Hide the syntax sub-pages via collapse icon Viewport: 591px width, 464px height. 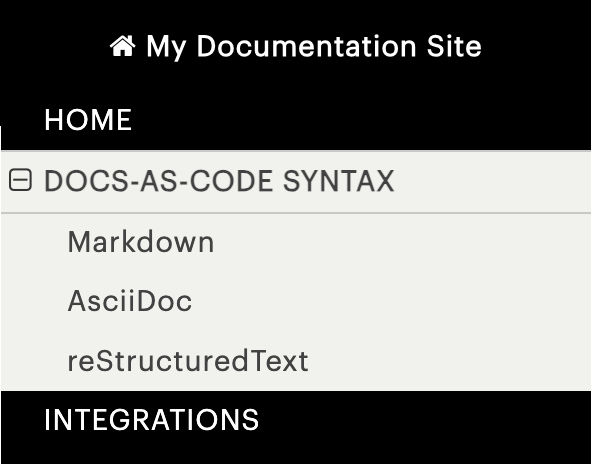pos(20,180)
